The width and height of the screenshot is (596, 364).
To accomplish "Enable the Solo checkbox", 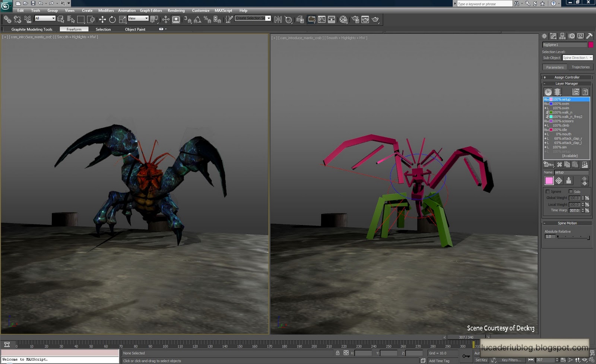I will 571,192.
